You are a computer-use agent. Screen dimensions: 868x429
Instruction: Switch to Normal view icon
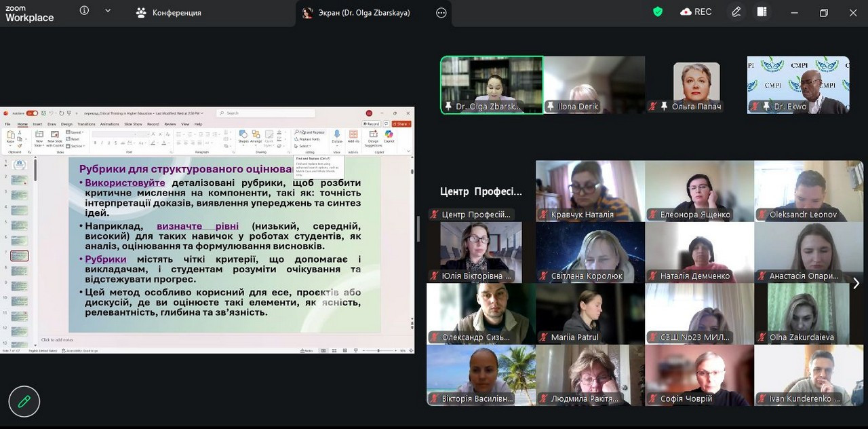[323, 351]
